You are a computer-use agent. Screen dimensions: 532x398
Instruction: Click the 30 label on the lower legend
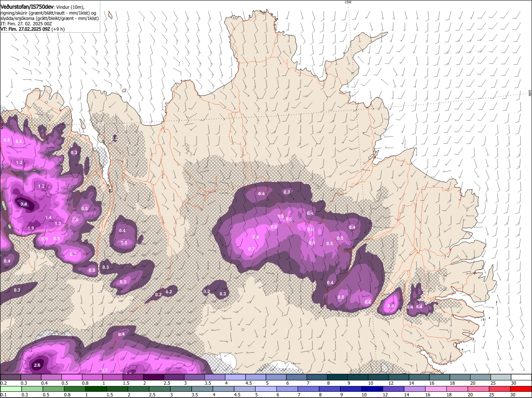[x=513, y=395]
